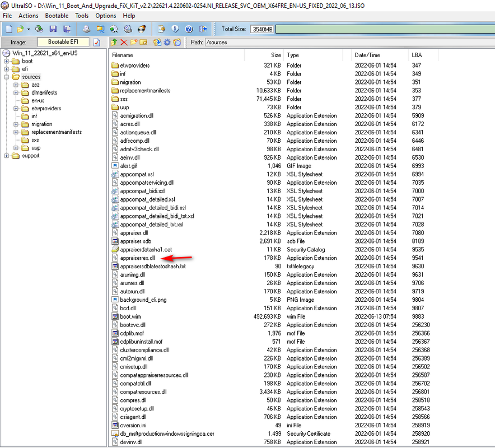
Task: Select appraiser.sdb in the file list
Action: pyautogui.click(x=136, y=241)
